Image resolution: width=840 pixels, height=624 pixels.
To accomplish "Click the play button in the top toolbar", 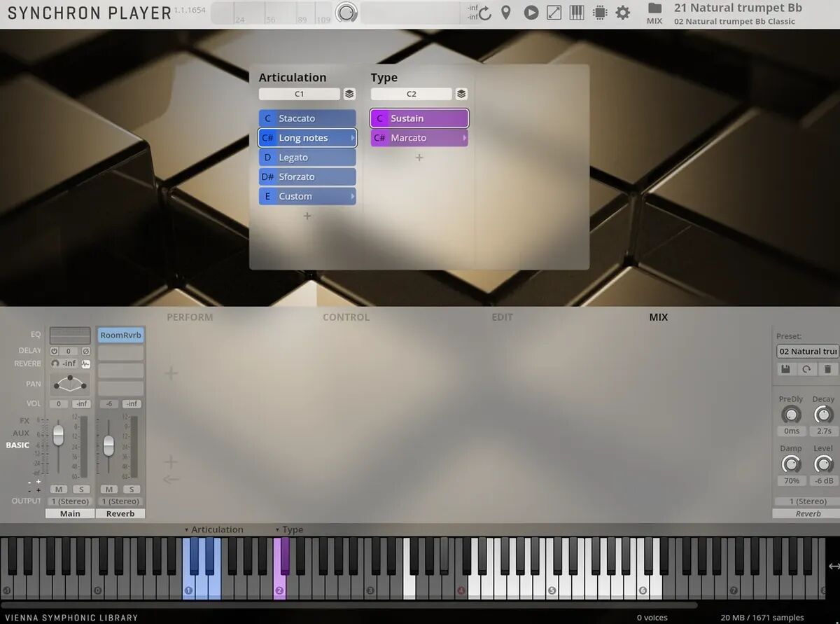I will click(531, 13).
